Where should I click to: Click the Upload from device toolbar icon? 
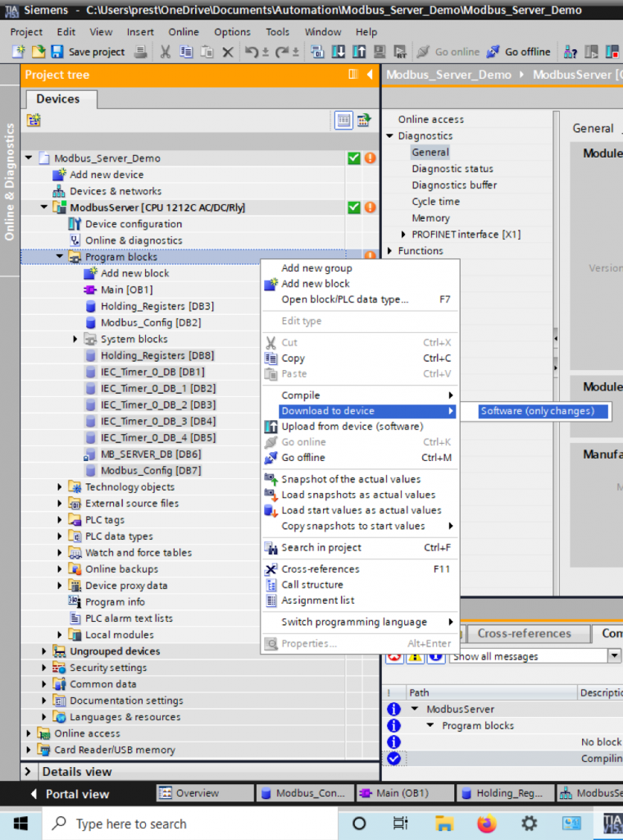point(359,52)
